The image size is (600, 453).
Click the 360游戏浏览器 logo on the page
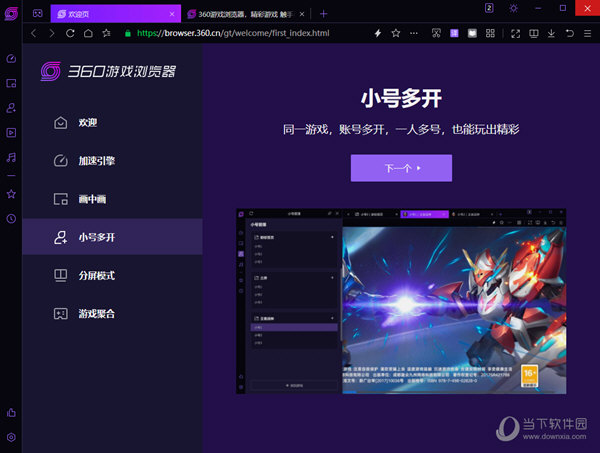coord(108,71)
